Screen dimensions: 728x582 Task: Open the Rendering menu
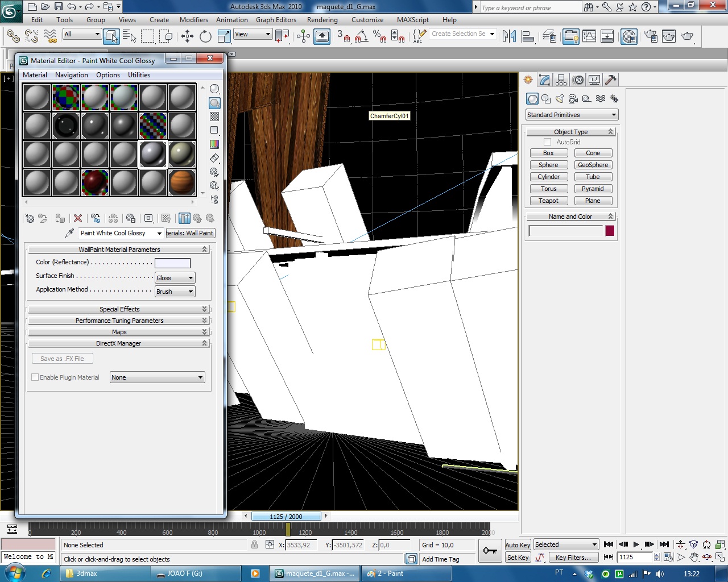(x=322, y=20)
